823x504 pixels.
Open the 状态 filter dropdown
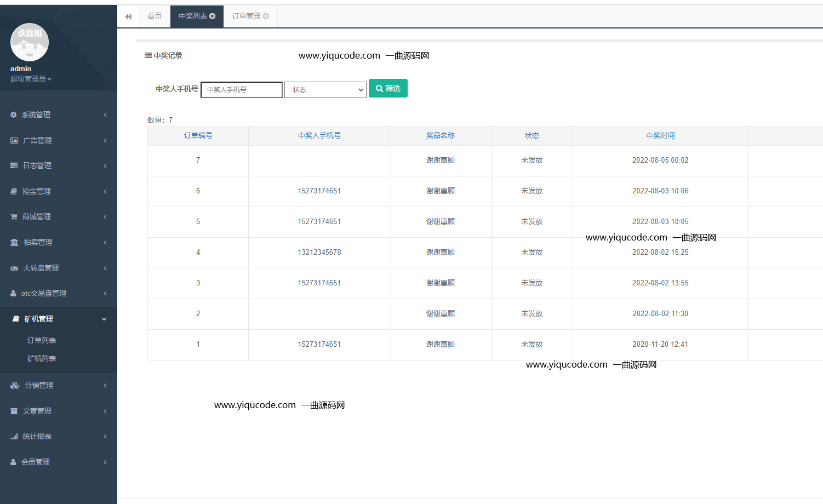(x=325, y=90)
